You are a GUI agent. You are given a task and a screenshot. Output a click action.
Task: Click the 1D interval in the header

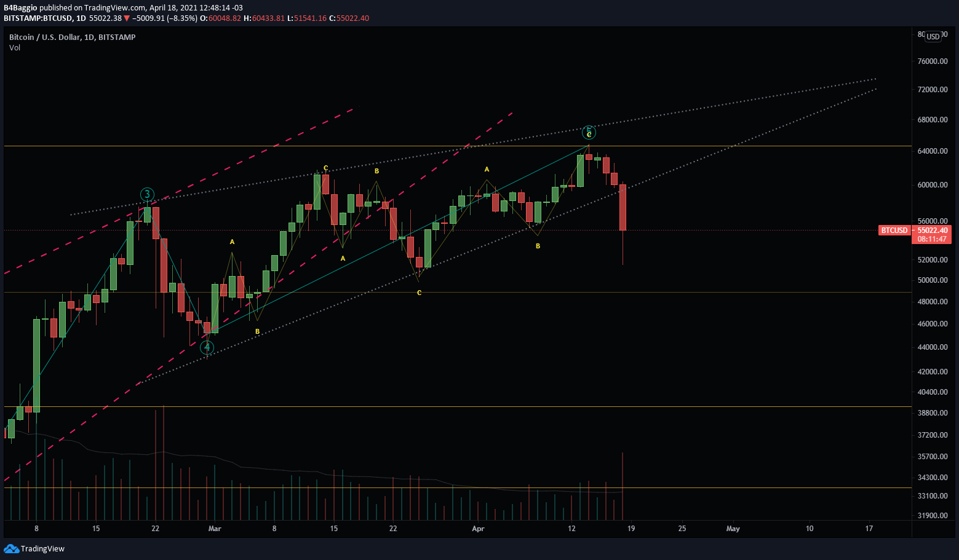tap(81, 18)
